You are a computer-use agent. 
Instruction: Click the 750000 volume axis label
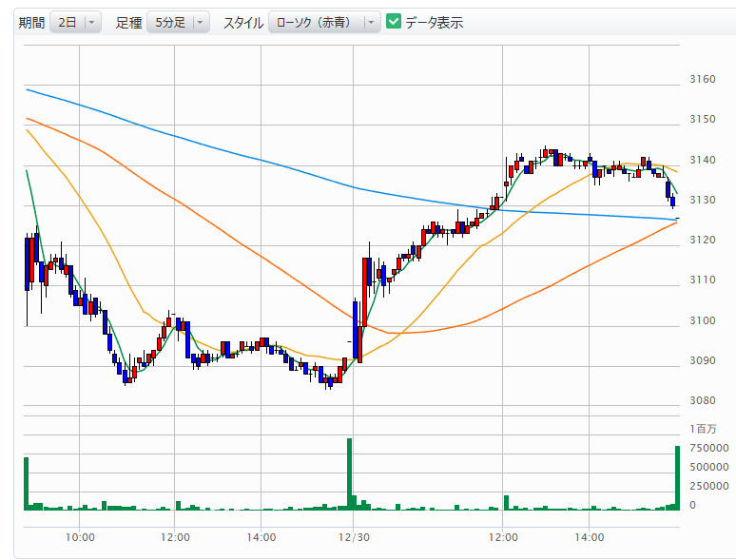click(x=708, y=448)
